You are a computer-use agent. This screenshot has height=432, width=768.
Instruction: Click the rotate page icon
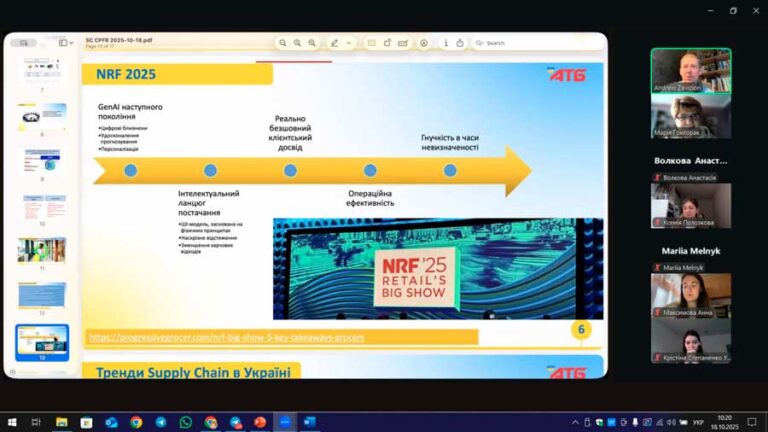point(386,43)
